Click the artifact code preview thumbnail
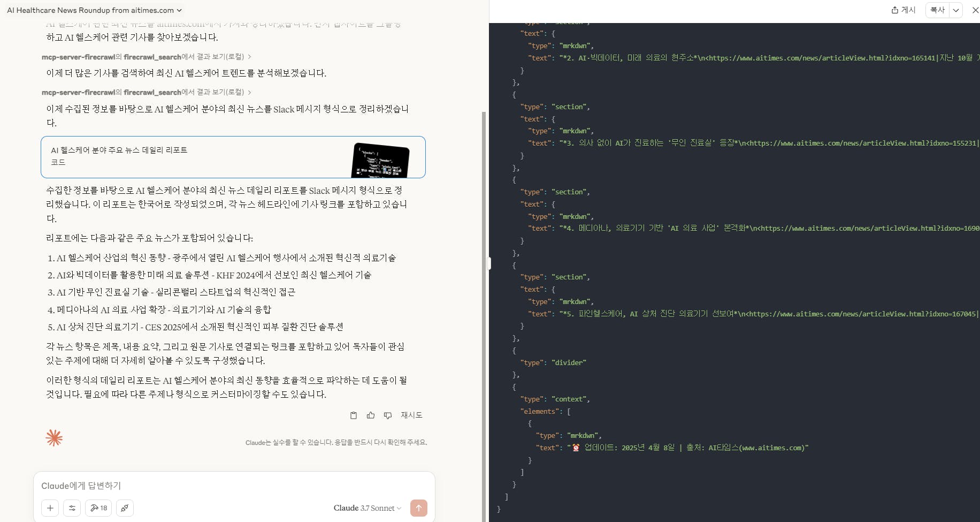Screen dimensions: 980x522 coord(380,160)
